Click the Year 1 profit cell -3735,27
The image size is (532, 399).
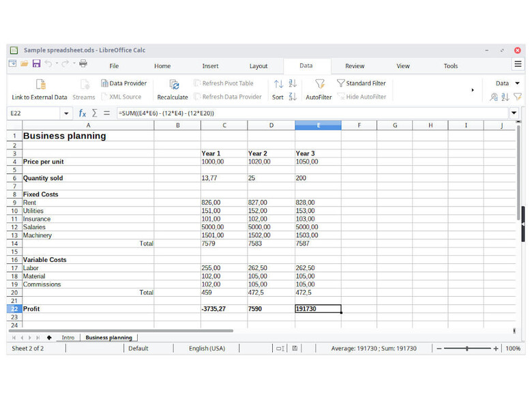coord(224,309)
